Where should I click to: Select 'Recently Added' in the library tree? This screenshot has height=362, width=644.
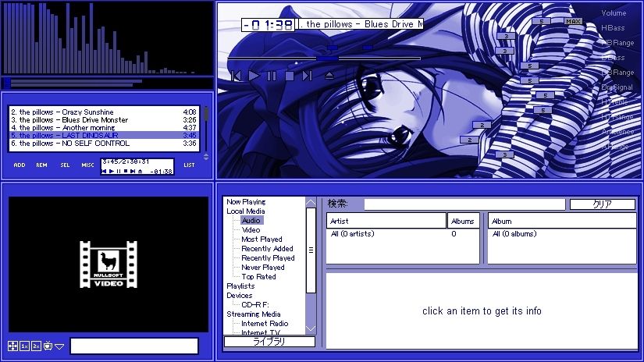tap(268, 249)
